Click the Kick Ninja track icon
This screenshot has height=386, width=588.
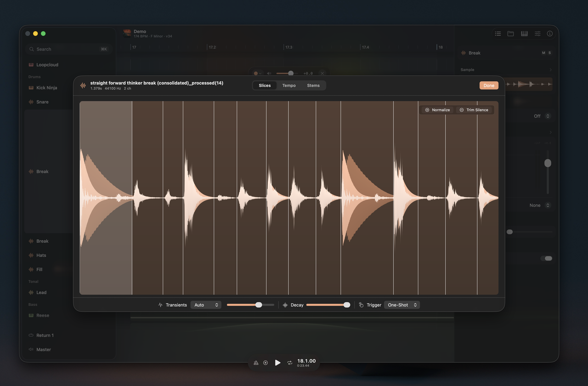(31, 88)
